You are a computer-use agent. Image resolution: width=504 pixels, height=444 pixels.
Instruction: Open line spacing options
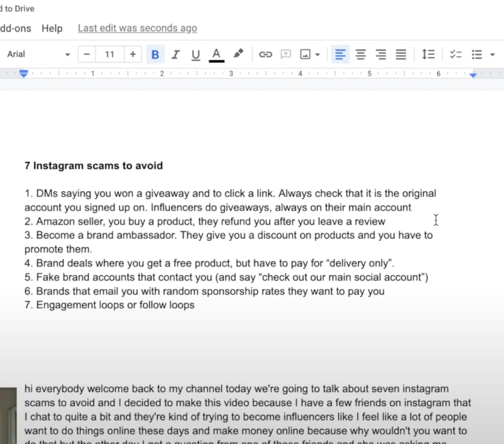coord(428,54)
